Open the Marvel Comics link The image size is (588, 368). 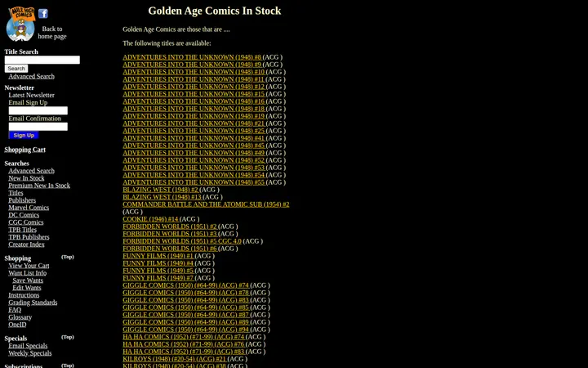click(x=29, y=208)
